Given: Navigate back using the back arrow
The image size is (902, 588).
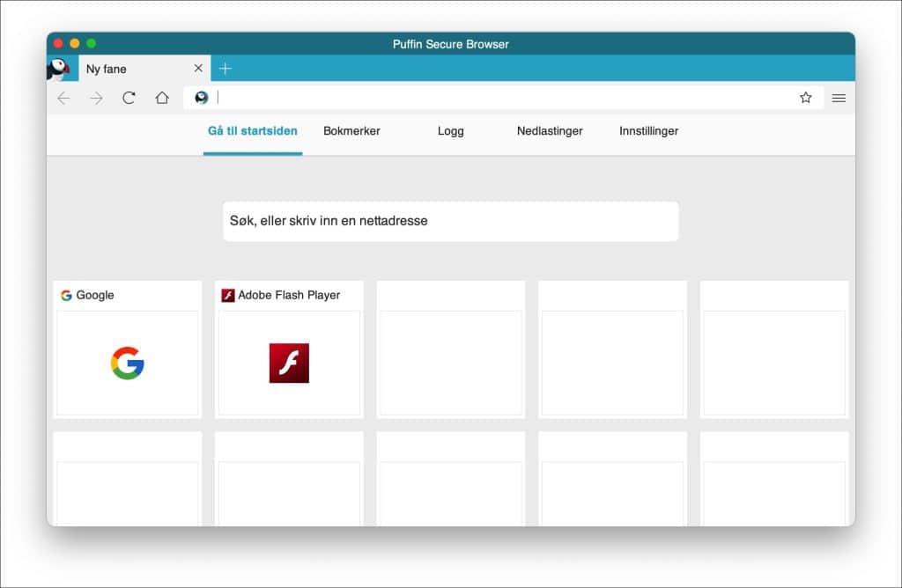Looking at the screenshot, I should pyautogui.click(x=63, y=98).
